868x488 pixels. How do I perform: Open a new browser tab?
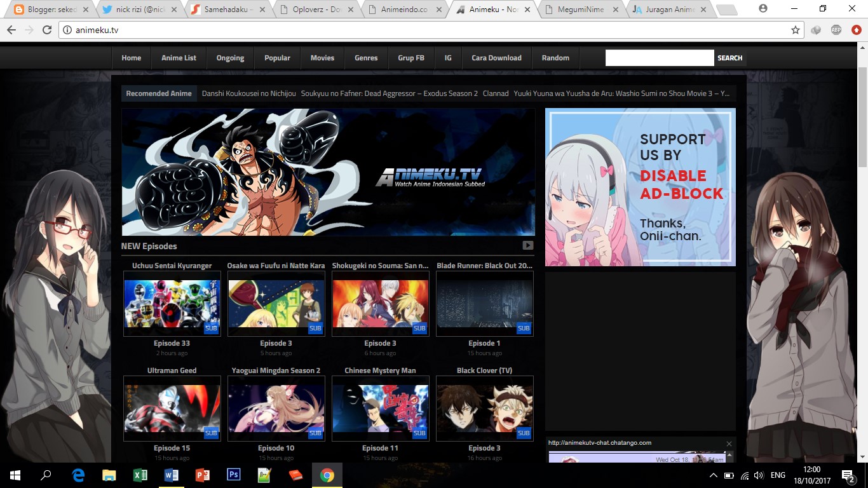(726, 10)
